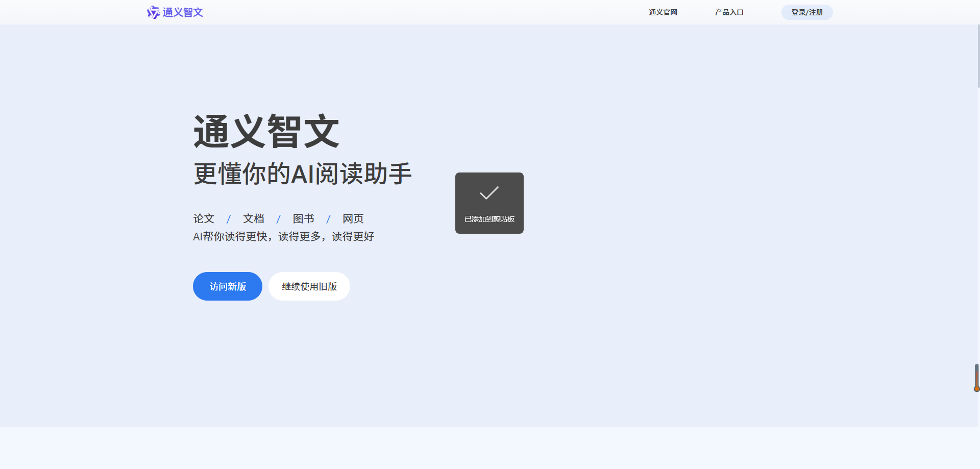This screenshot has width=980, height=469.
Task: Open the 通义官网 link
Action: click(663, 12)
